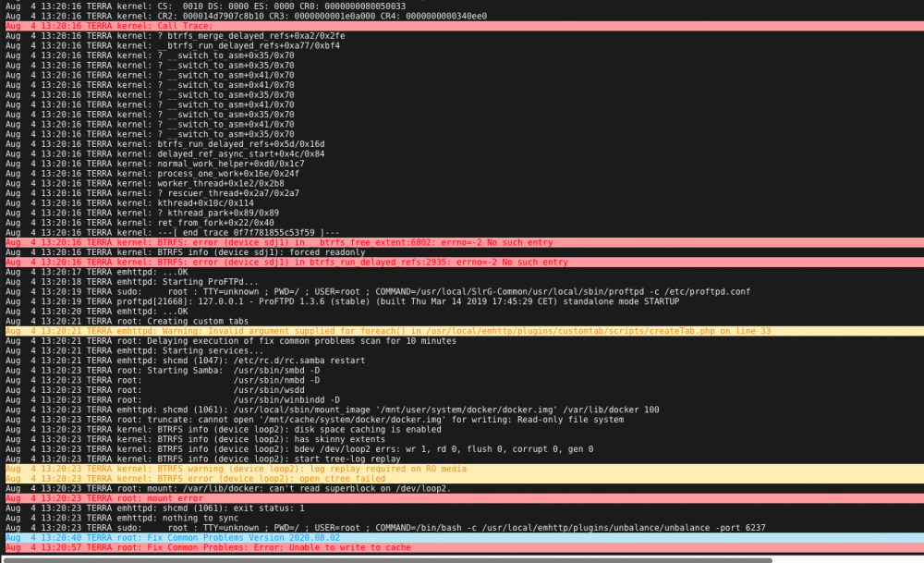Click the 'nothing to sync' line
924x563 pixels.
(122, 518)
